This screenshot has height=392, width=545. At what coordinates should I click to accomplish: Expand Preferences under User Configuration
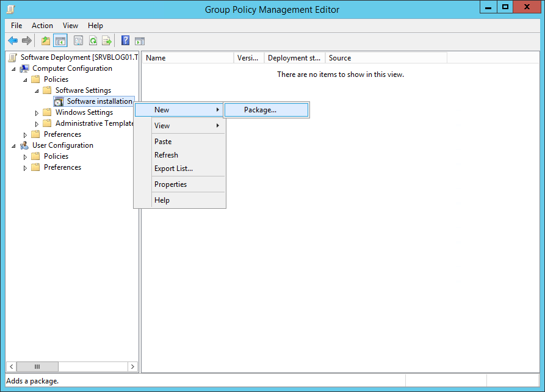tap(24, 167)
